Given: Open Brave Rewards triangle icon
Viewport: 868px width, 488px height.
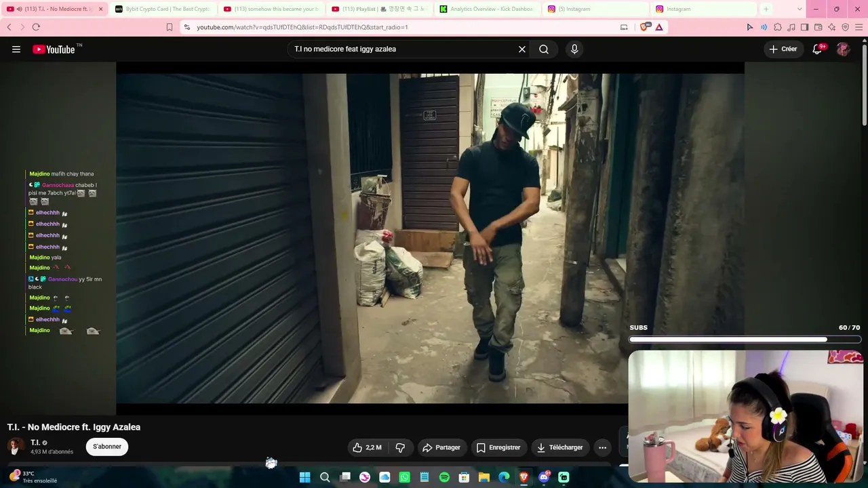Looking at the screenshot, I should 658,27.
